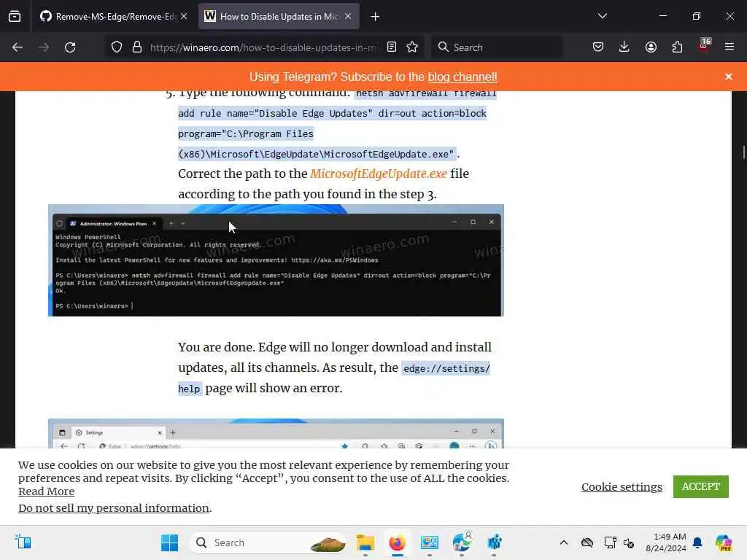Click the MicrosoftEdgeUpdate.exe orange link
This screenshot has width=747, height=560.
[x=379, y=174]
